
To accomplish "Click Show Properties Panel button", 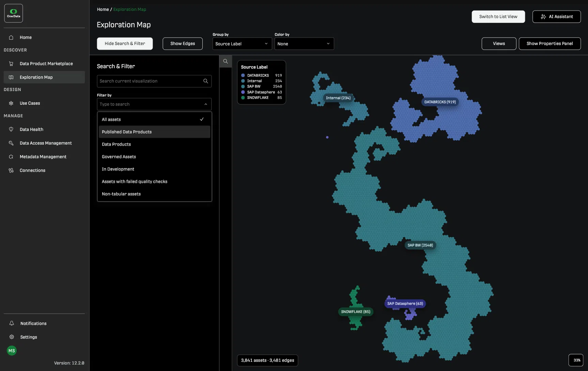I will pos(550,44).
